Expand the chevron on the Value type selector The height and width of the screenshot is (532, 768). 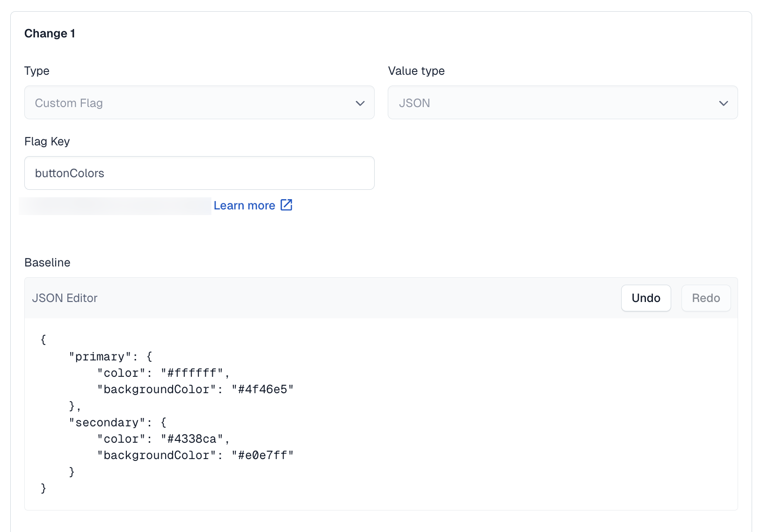point(724,103)
